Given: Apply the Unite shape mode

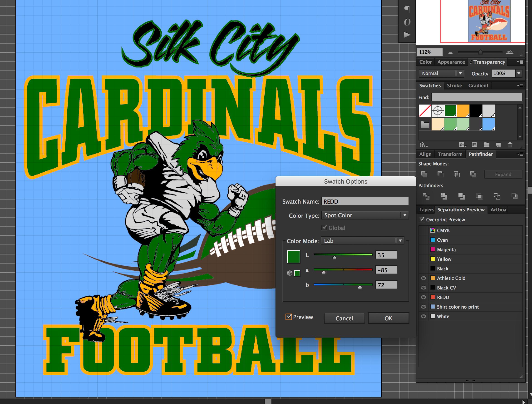Looking at the screenshot, I should click(x=424, y=174).
